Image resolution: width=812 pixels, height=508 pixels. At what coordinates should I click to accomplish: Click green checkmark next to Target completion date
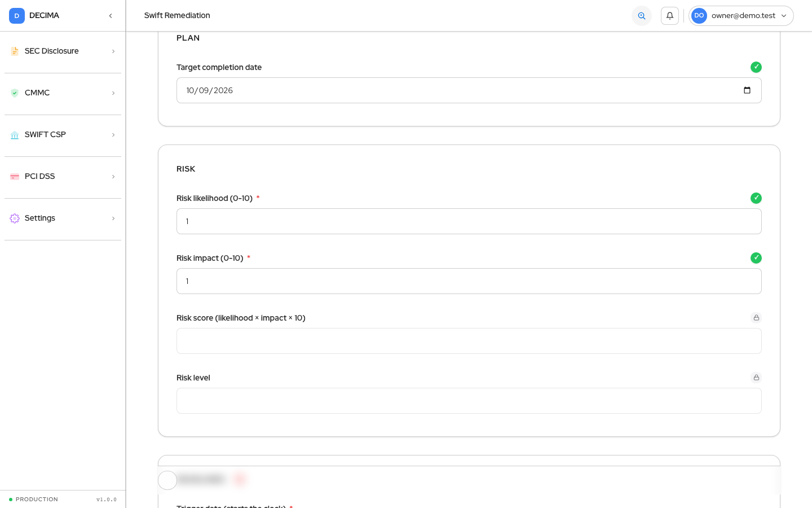756,67
